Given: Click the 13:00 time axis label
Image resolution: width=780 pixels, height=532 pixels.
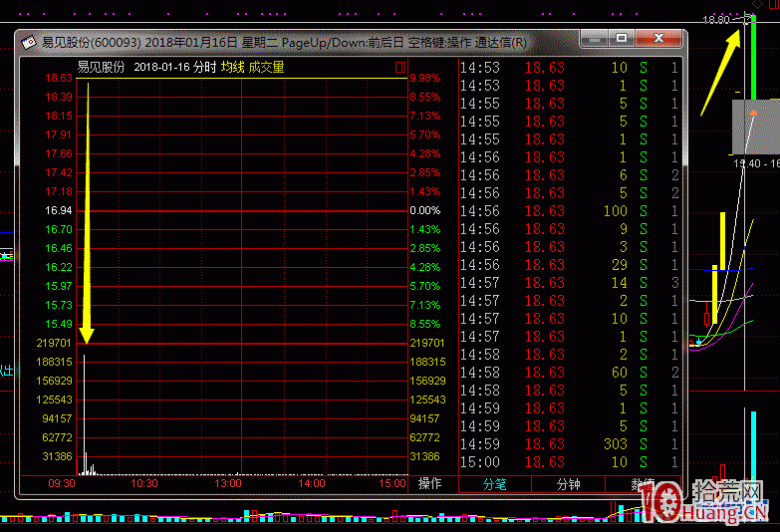Looking at the screenshot, I should coord(228,483).
